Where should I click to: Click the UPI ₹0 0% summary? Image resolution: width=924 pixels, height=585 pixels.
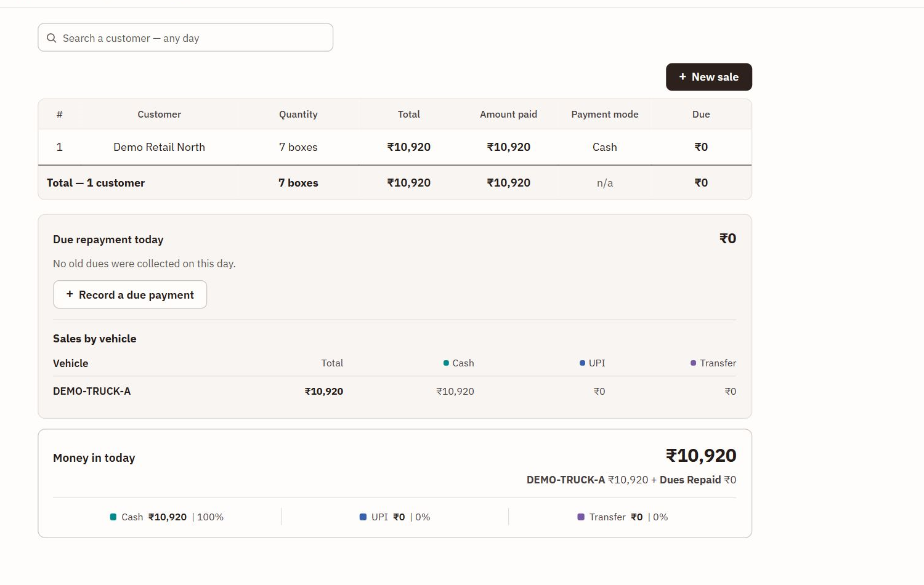395,517
